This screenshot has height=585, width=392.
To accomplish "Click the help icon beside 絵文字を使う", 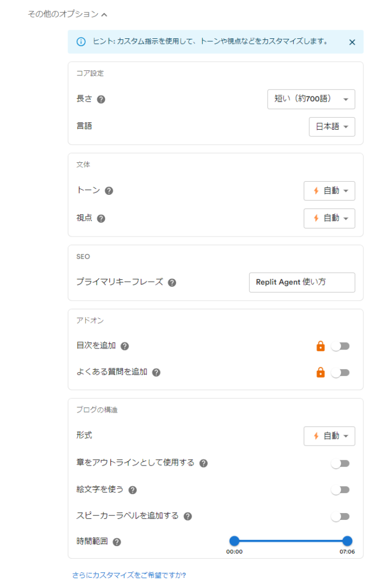I will (133, 490).
